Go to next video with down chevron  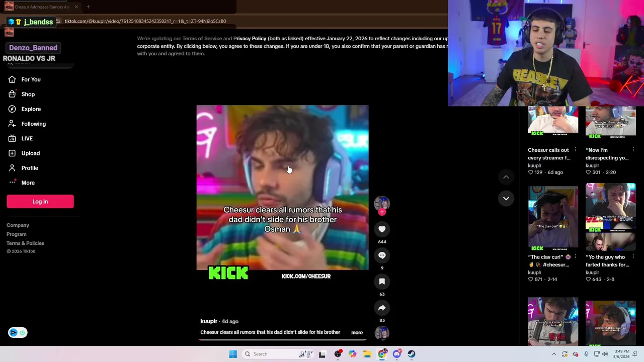(506, 198)
